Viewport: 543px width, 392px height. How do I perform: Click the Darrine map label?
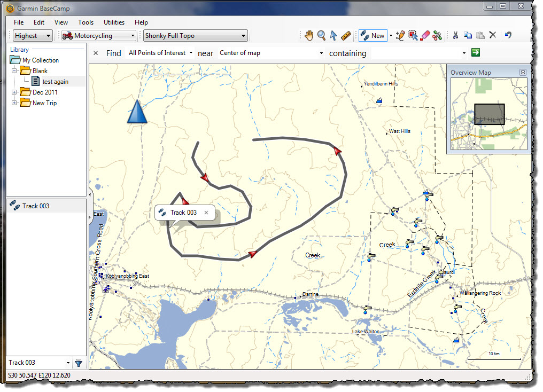point(311,294)
